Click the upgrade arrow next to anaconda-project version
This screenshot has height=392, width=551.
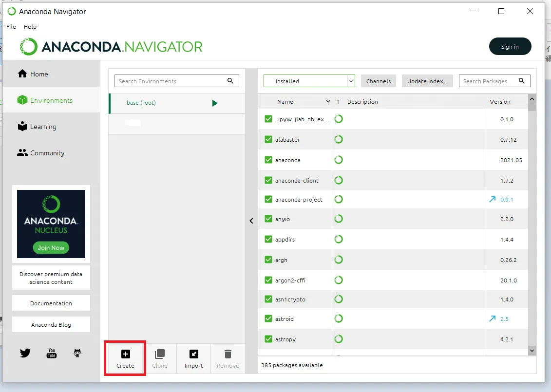(x=493, y=200)
